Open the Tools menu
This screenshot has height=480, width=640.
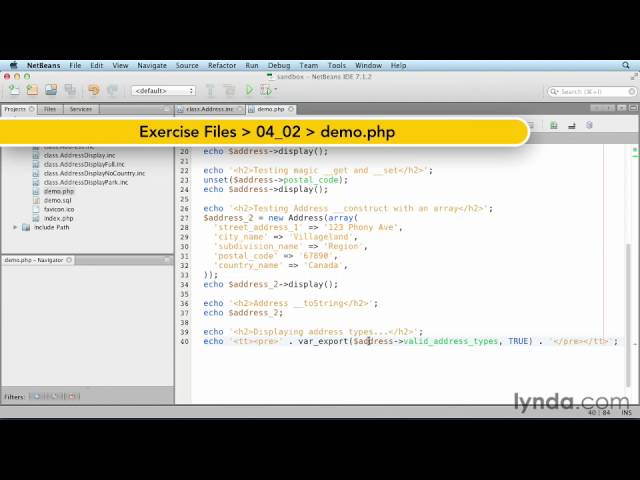click(x=337, y=65)
